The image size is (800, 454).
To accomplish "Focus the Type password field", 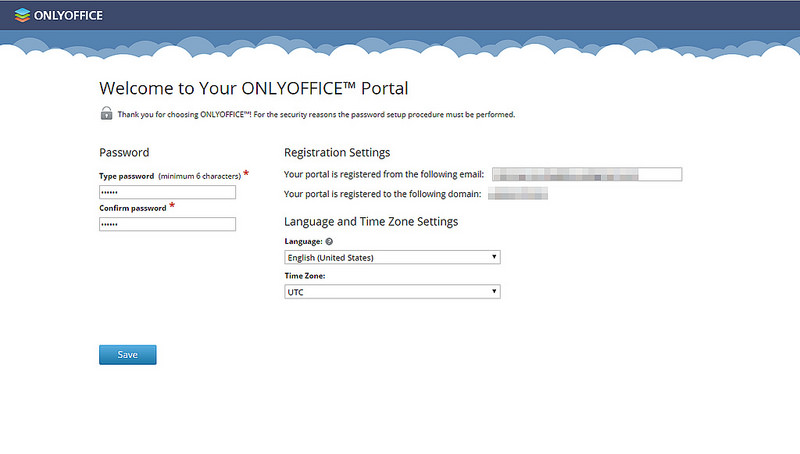I will [x=167, y=192].
